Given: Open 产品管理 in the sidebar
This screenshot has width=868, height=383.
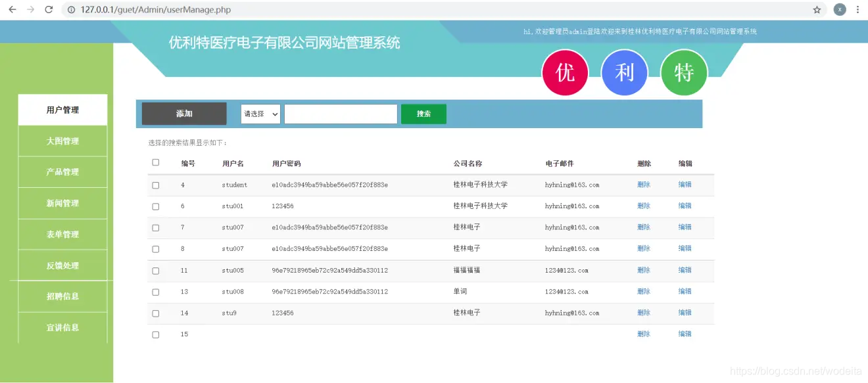Looking at the screenshot, I should [62, 172].
